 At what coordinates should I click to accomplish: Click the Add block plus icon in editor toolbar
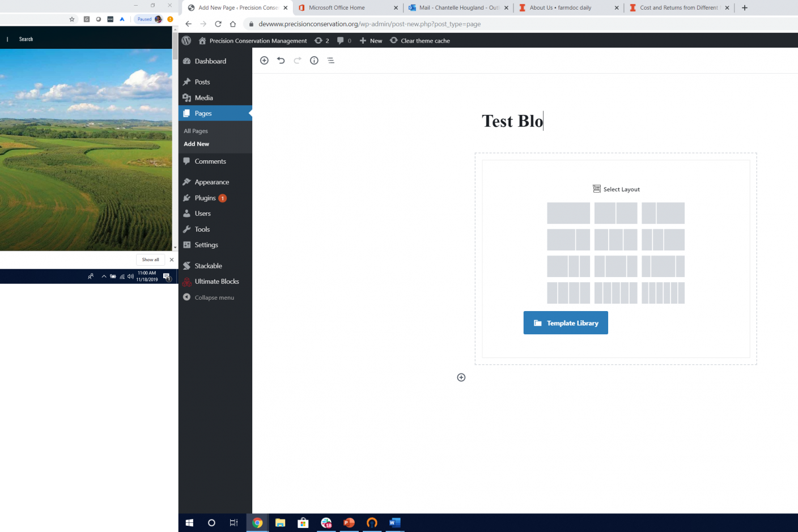[264, 61]
